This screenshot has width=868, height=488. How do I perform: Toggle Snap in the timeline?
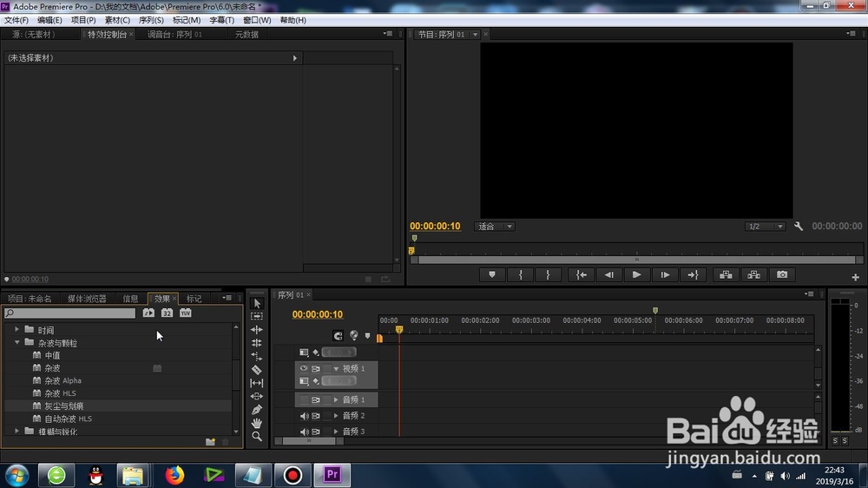338,335
